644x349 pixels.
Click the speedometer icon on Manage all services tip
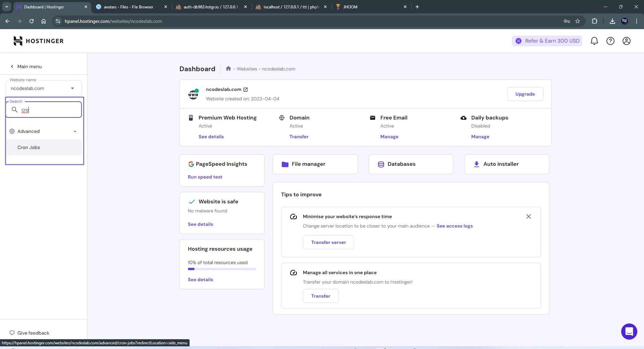(x=293, y=273)
